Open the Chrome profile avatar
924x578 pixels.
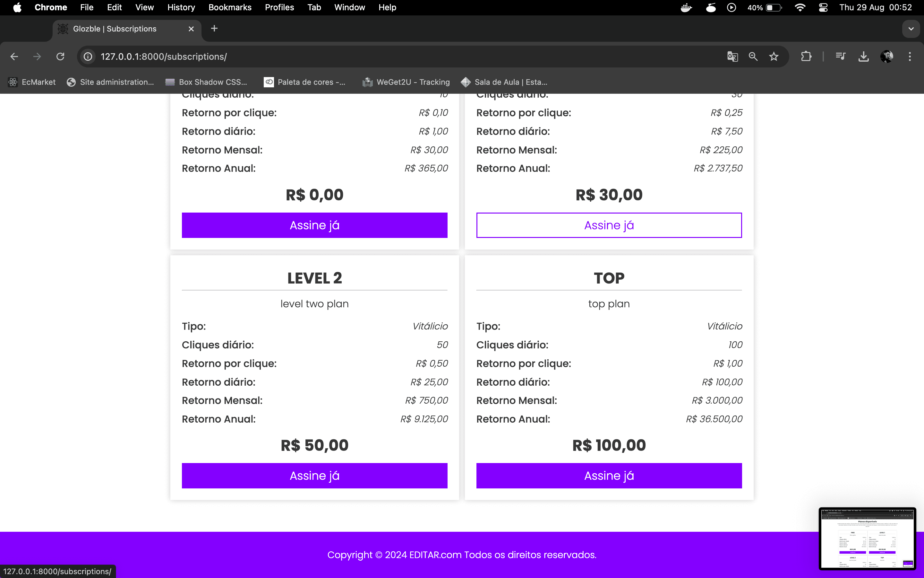point(886,57)
